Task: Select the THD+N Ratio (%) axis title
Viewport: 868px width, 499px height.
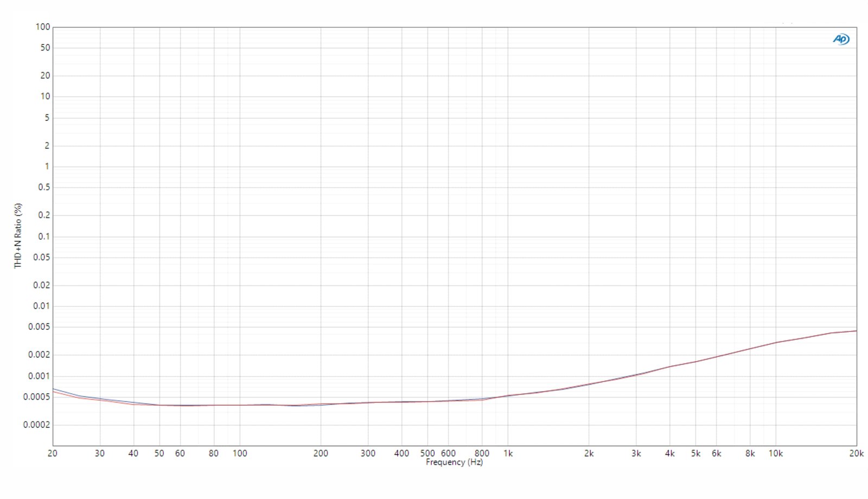Action: coord(18,235)
